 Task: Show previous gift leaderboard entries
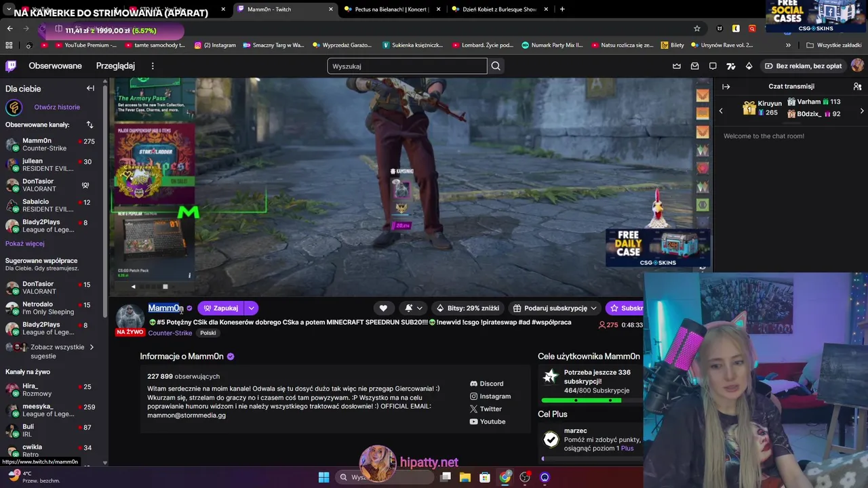(x=721, y=110)
